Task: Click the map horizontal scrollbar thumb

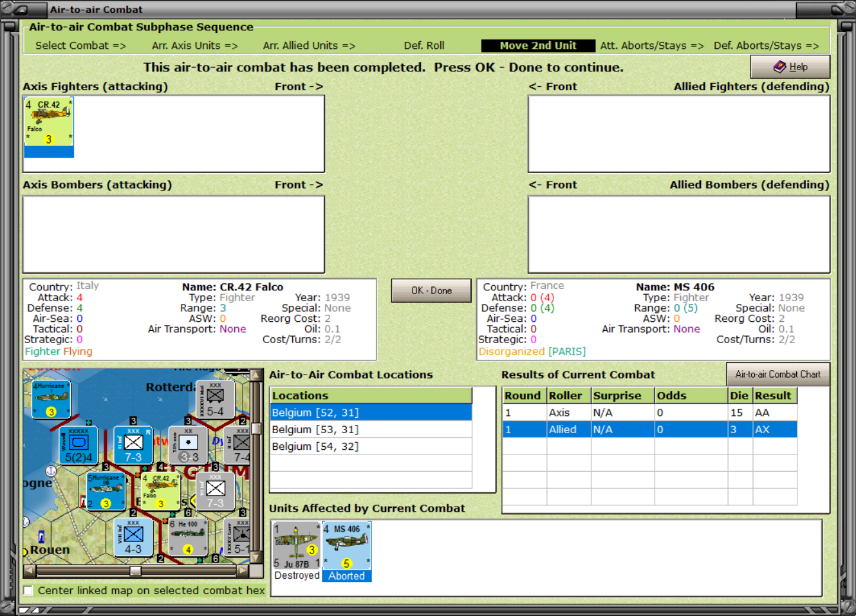Action: pos(135,570)
